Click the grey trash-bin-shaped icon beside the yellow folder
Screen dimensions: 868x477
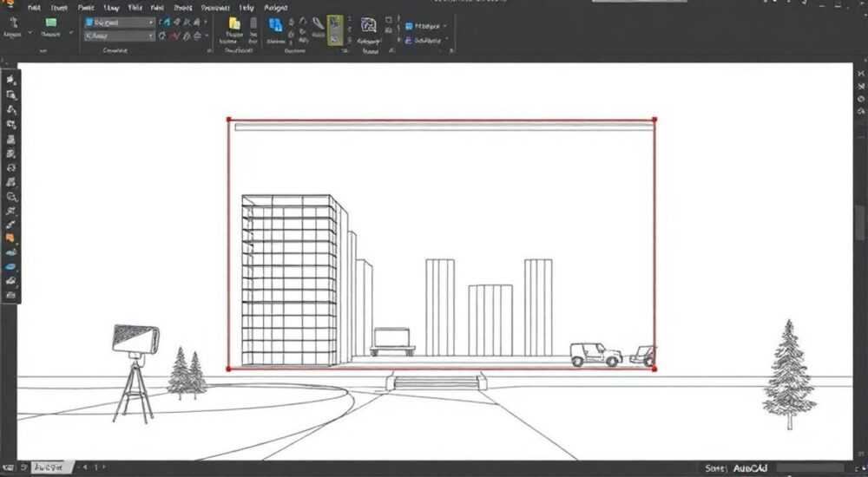point(253,23)
